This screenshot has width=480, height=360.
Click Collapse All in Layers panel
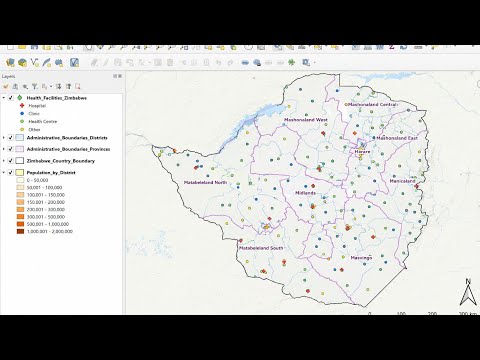tap(68, 87)
